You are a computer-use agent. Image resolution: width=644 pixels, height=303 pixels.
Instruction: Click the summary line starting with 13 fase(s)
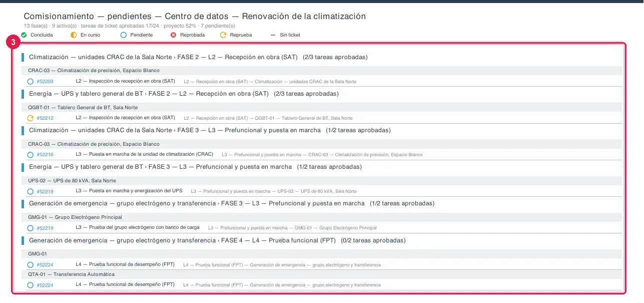tap(129, 26)
